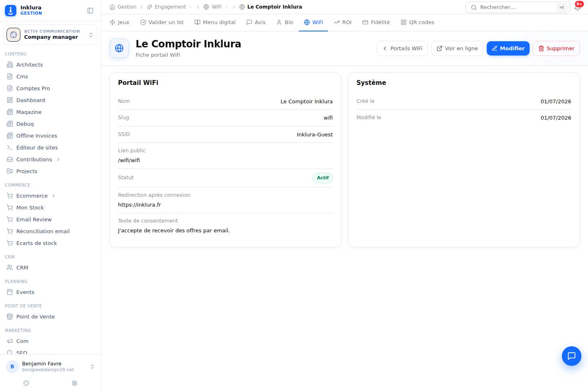This screenshot has height=392, width=588.
Task: Click the home icon in breadcrumb
Action: [112, 7]
